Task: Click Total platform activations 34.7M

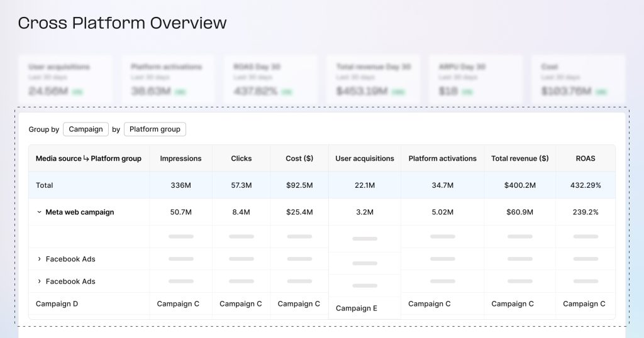Action: pyautogui.click(x=442, y=185)
